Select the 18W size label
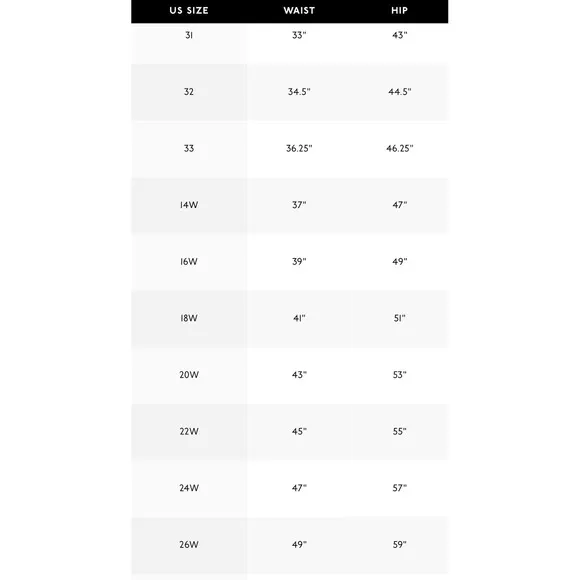Viewport: 580px width, 580px height. pos(189,318)
